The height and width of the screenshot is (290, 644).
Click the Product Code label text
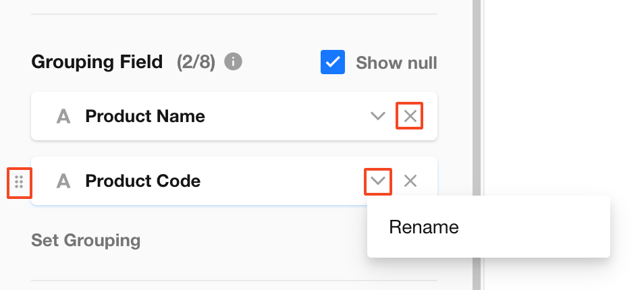143,181
